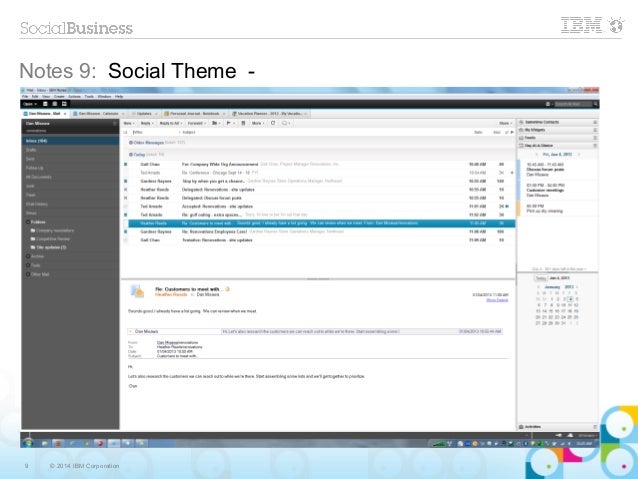The width and height of the screenshot is (638, 479).
Task: Select the Inbox folder
Action: coord(70,141)
